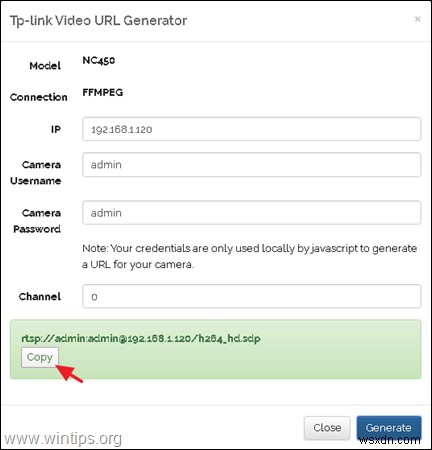The width and height of the screenshot is (432, 450).
Task: Click the FFMPEG connection value
Action: 103,92
